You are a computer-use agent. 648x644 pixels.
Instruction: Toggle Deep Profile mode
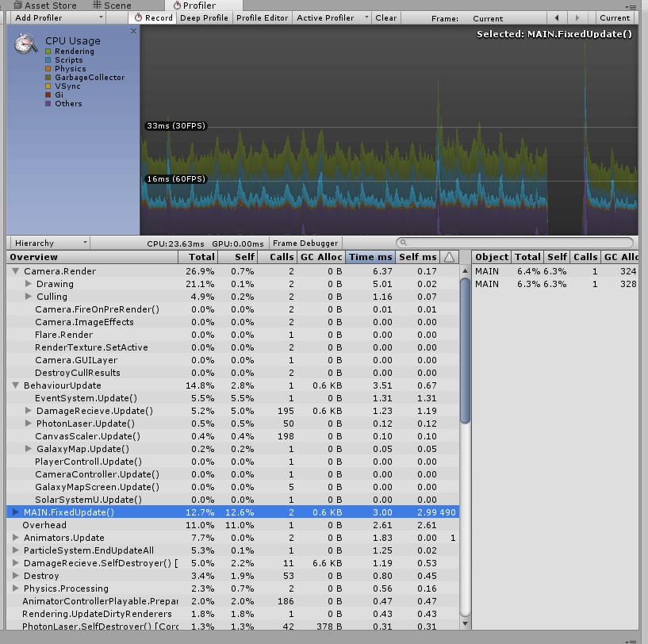pos(204,17)
